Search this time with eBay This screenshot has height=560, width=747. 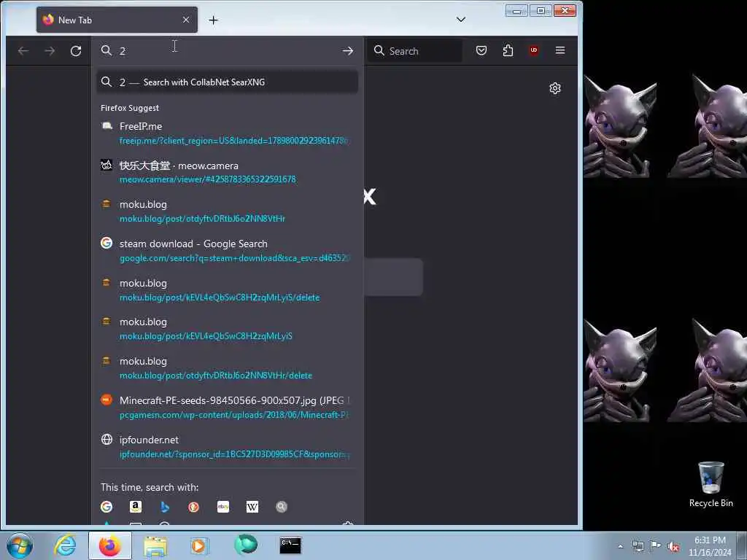(x=223, y=507)
